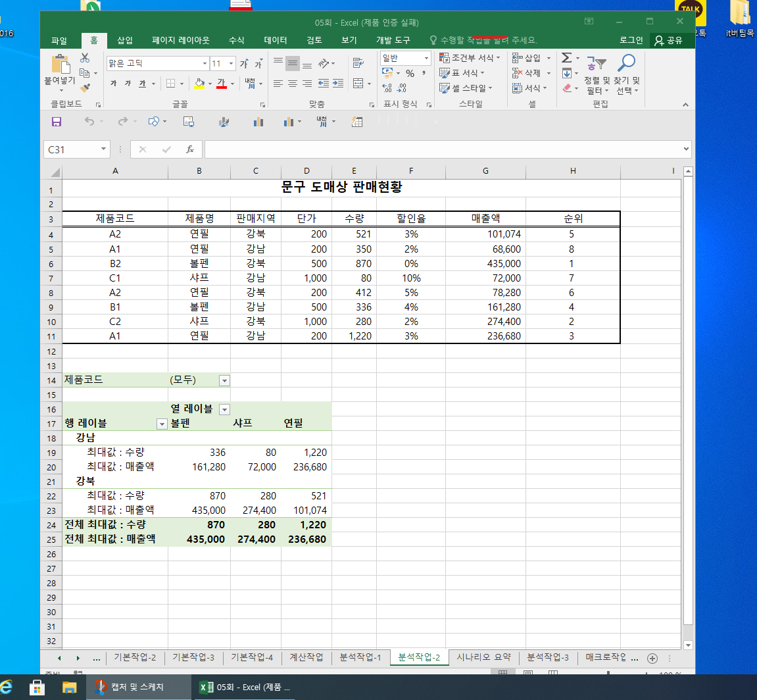Toggle underline formatting
Viewport: 757px width, 700px height.
click(143, 84)
